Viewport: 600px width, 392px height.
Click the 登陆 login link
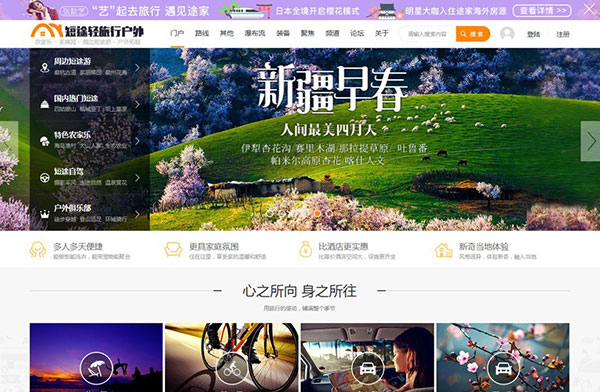pyautogui.click(x=533, y=34)
